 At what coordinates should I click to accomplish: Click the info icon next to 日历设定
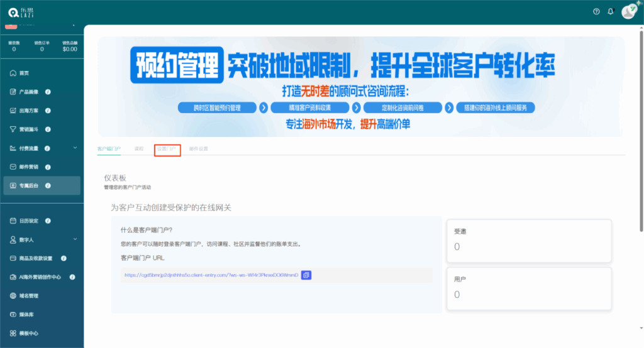click(x=48, y=221)
